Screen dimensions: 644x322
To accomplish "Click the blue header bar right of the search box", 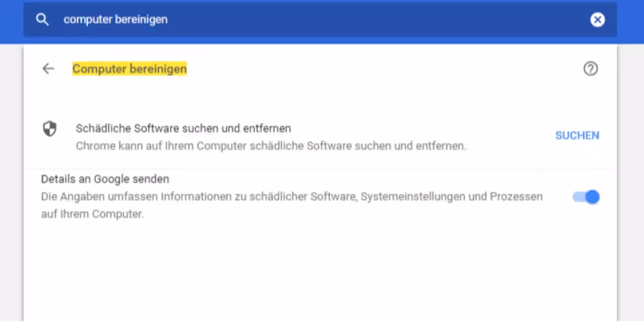I will pos(630,21).
